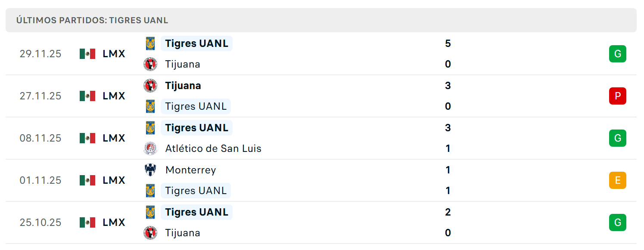Click Tijuana crest in 29.11.25 match
Image resolution: width=644 pixels, height=250 pixels.
[150, 64]
